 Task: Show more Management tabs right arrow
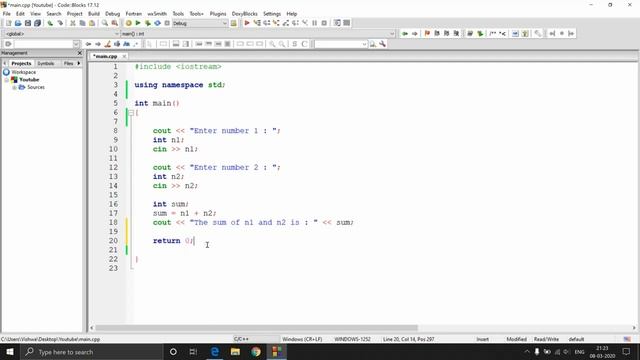pos(79,63)
